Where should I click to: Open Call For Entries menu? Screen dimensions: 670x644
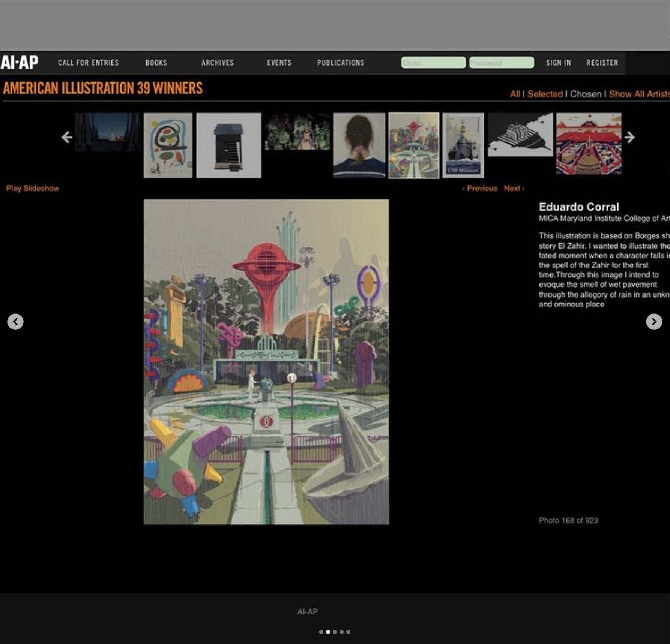[88, 63]
